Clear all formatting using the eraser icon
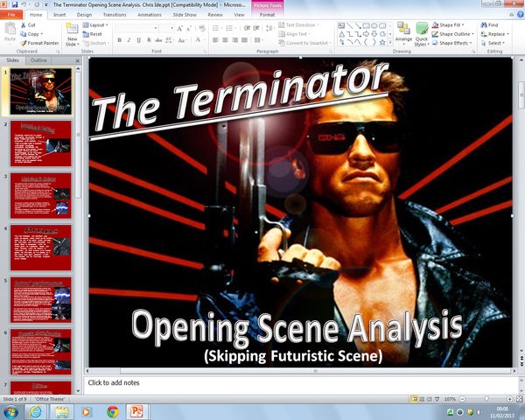Image resolution: width=525 pixels, height=420 pixels. pyautogui.click(x=201, y=29)
